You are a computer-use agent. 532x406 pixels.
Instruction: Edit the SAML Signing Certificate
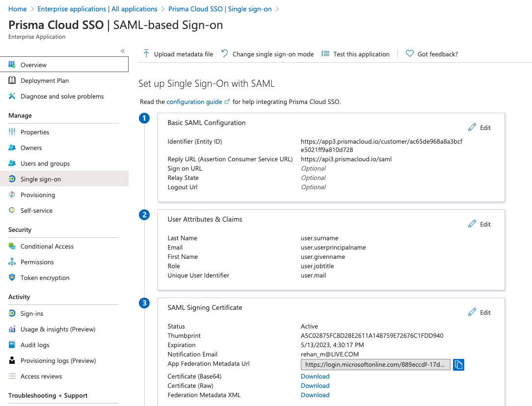[479, 312]
